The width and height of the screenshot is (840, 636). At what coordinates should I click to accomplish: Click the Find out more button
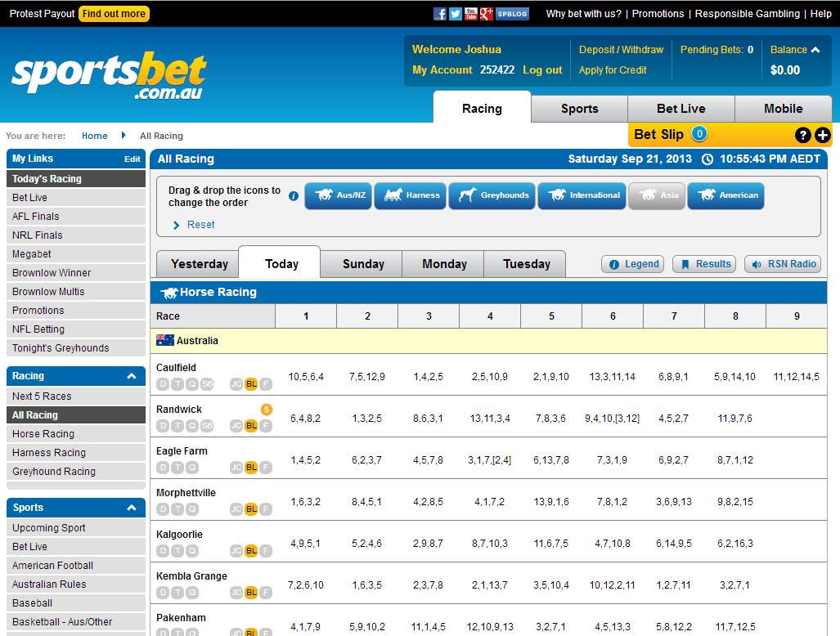point(114,14)
